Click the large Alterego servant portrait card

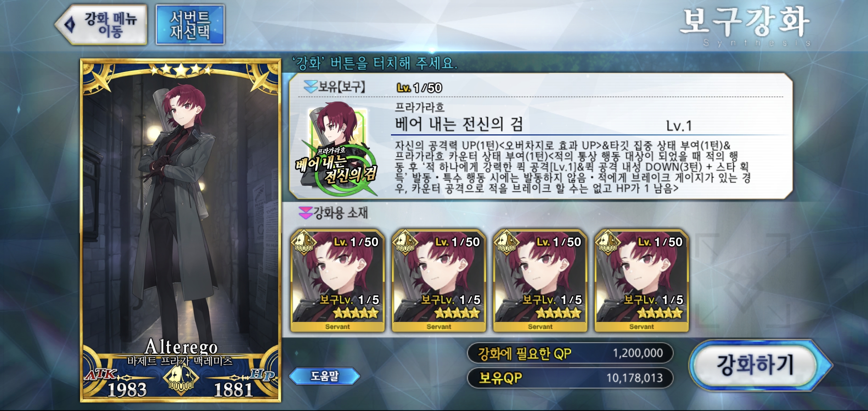(181, 231)
